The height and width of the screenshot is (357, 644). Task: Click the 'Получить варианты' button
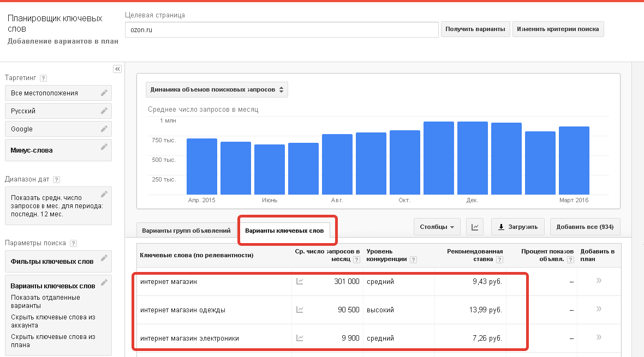tap(476, 29)
